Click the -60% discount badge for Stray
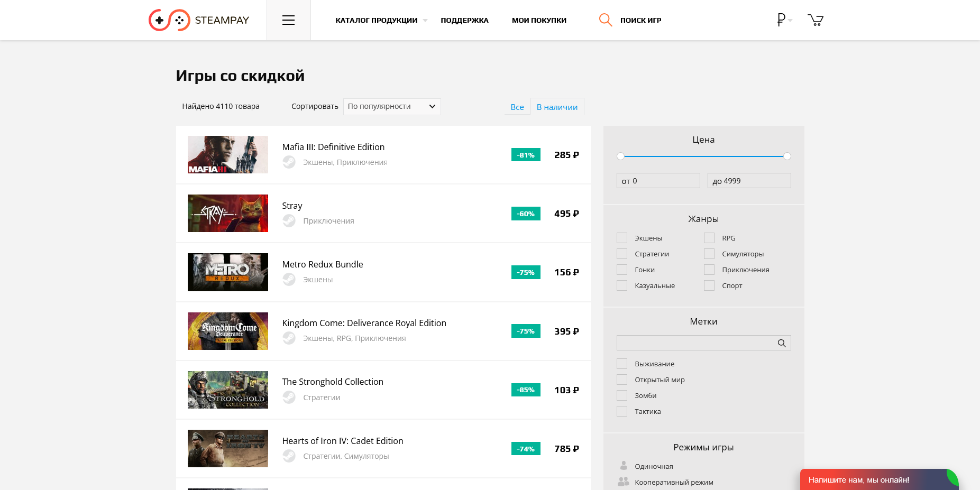980x490 pixels. 526,214
